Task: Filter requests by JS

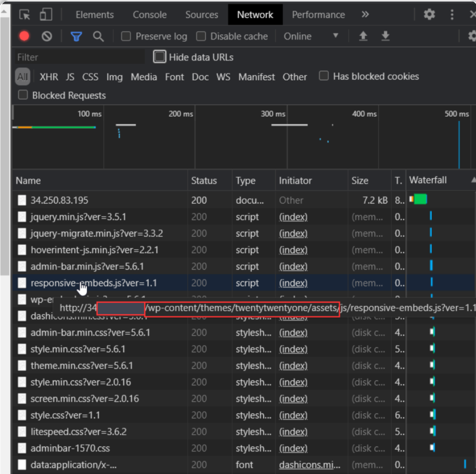Action: pyautogui.click(x=70, y=77)
